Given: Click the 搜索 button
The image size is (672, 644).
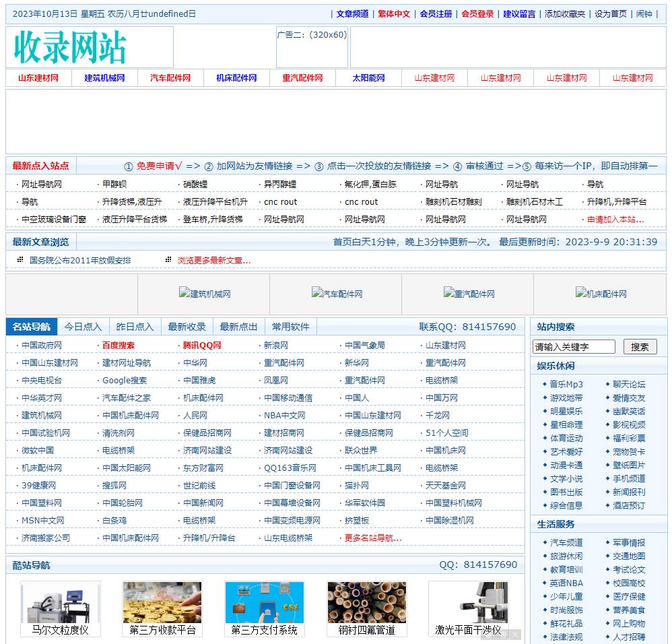Looking at the screenshot, I should tap(640, 347).
